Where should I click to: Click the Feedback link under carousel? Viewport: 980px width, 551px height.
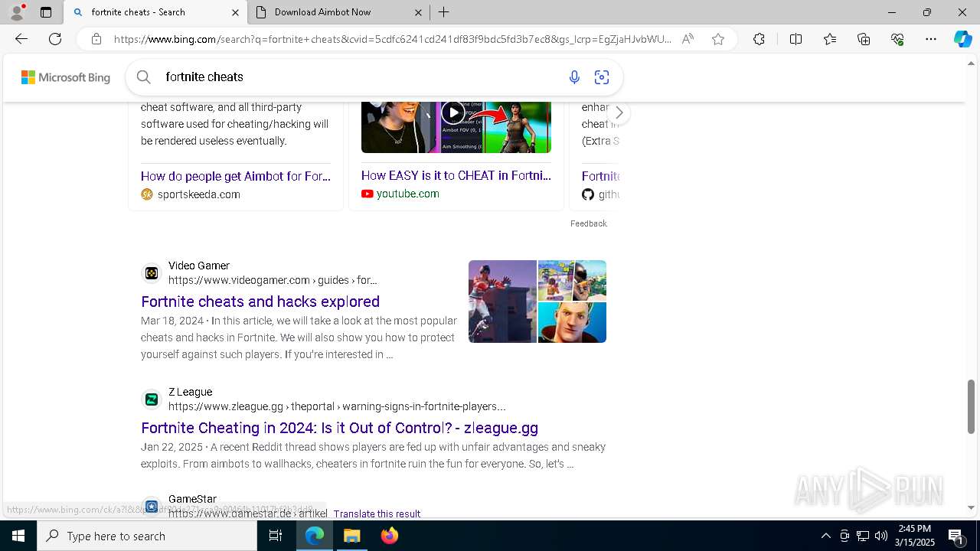pyautogui.click(x=588, y=223)
